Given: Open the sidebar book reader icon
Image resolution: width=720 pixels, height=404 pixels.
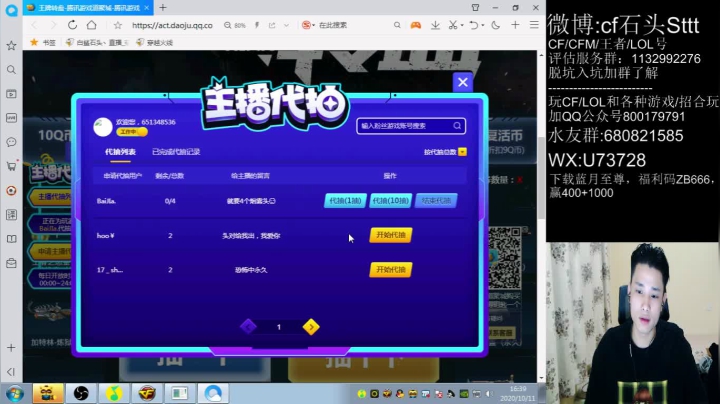Looking at the screenshot, I should pos(11,239).
